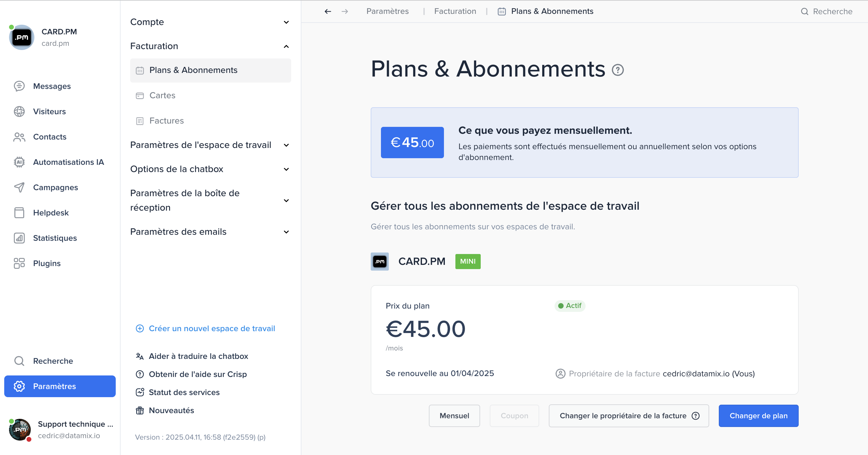Open the Messages inbox icon

[x=19, y=86]
